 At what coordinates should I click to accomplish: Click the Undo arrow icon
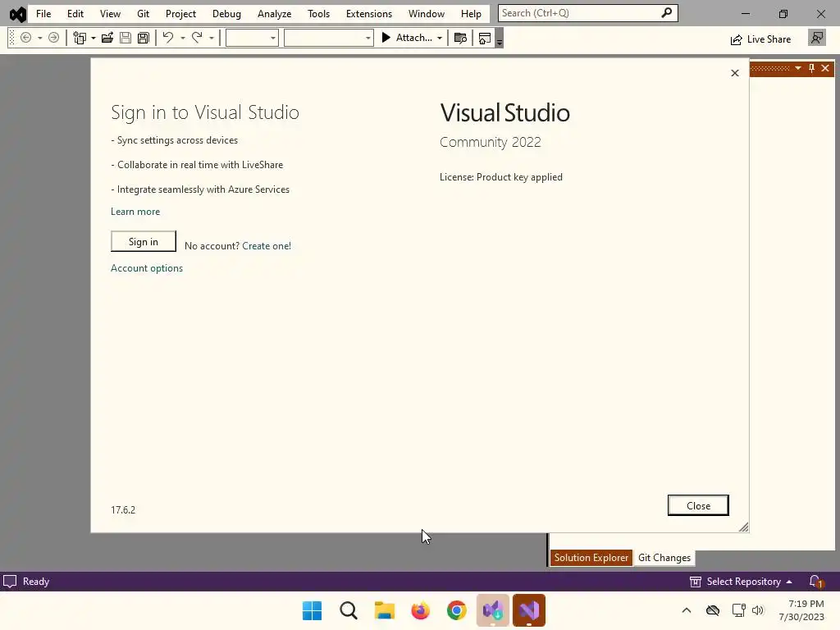click(168, 38)
